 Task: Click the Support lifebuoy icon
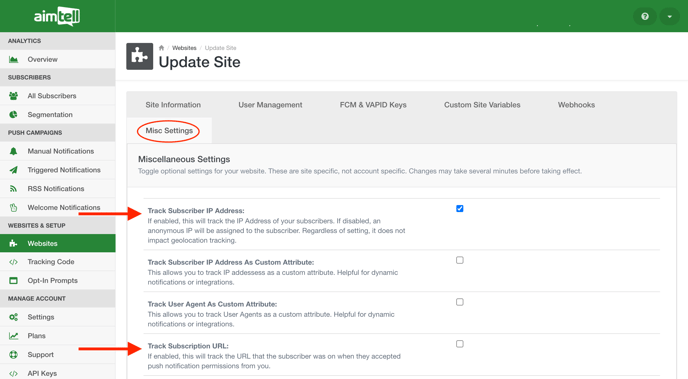[14, 354]
